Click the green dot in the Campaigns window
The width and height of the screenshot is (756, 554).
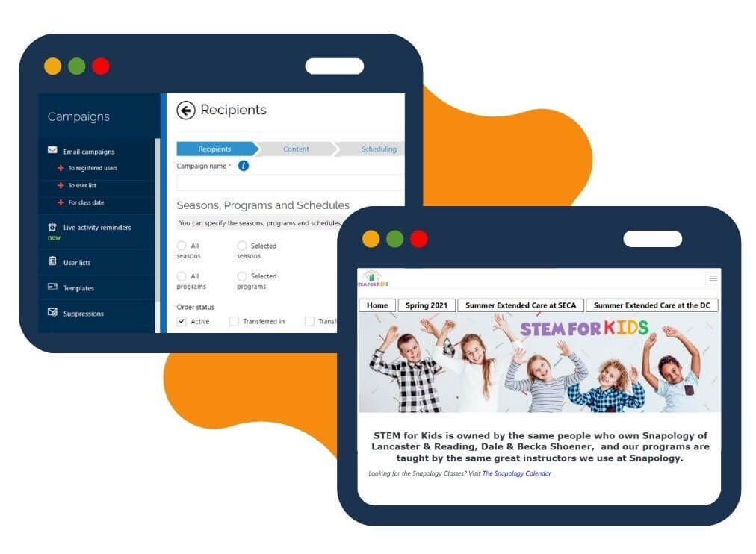[x=77, y=66]
